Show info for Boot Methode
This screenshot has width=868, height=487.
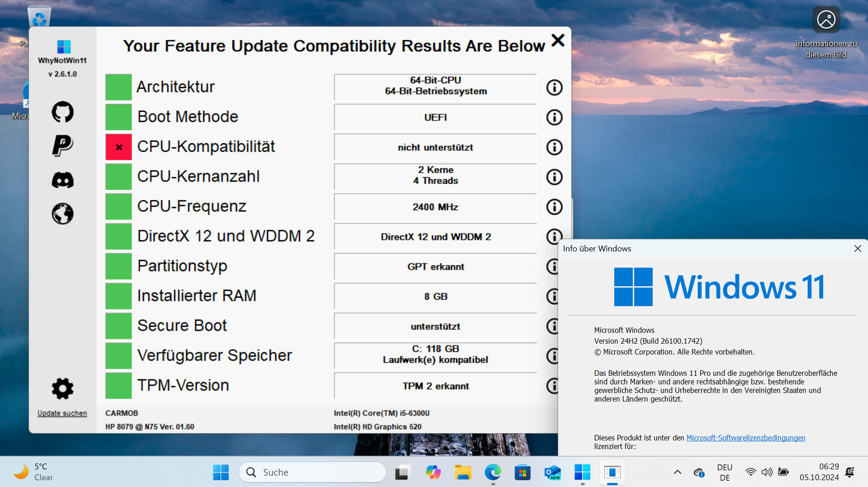(554, 117)
